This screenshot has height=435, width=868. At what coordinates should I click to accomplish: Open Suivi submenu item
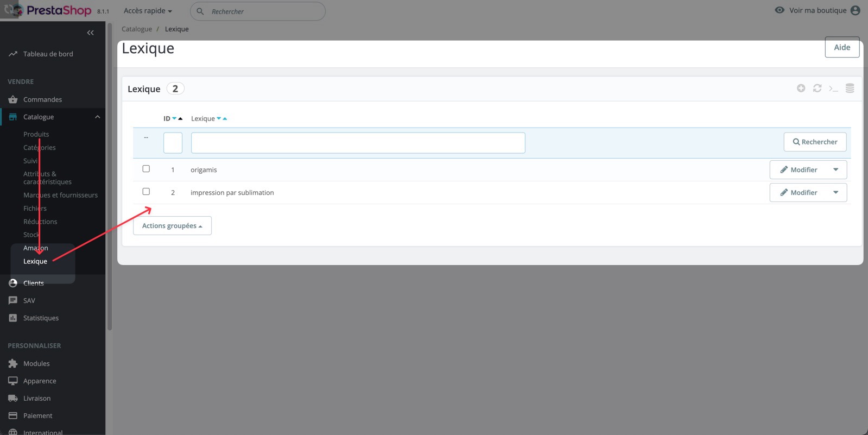coord(30,161)
